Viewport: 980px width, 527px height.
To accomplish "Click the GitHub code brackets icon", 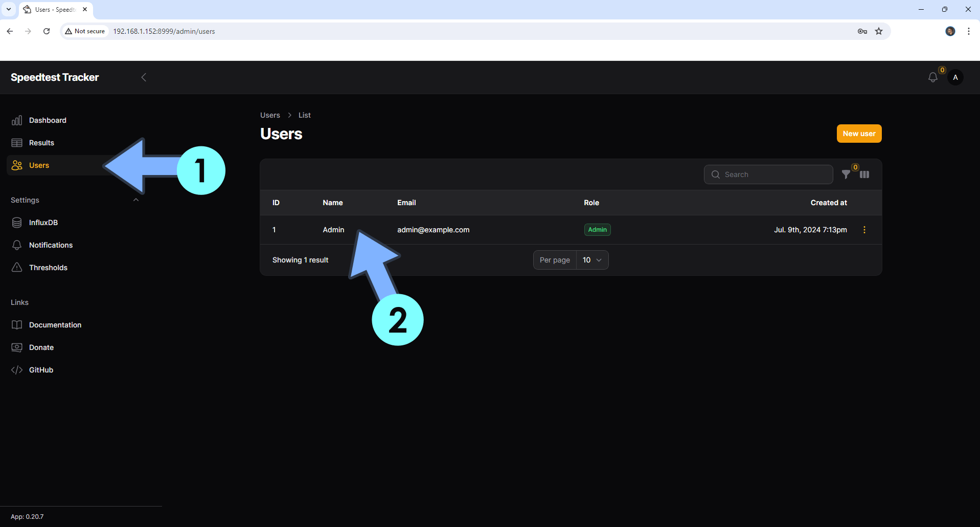I will (17, 370).
